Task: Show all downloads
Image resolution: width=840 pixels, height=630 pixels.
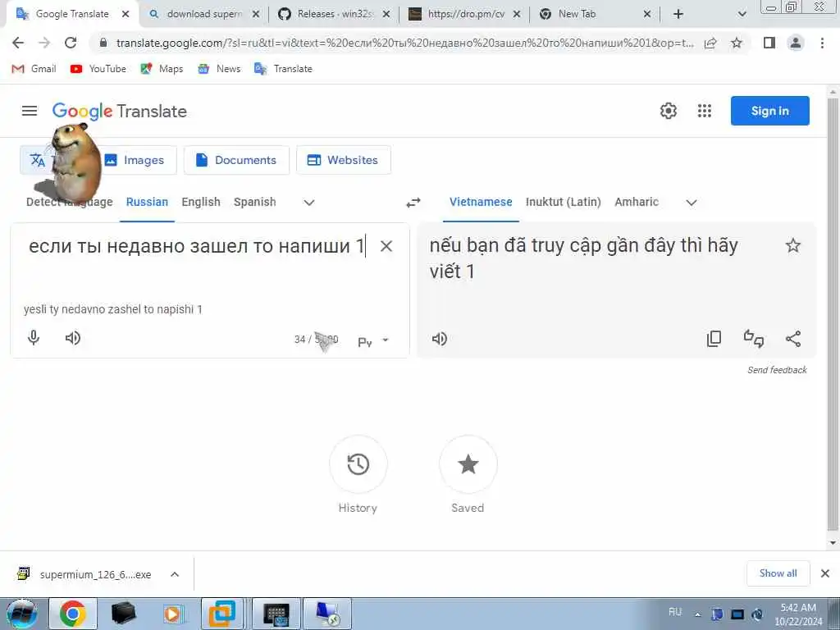Action: tap(778, 573)
